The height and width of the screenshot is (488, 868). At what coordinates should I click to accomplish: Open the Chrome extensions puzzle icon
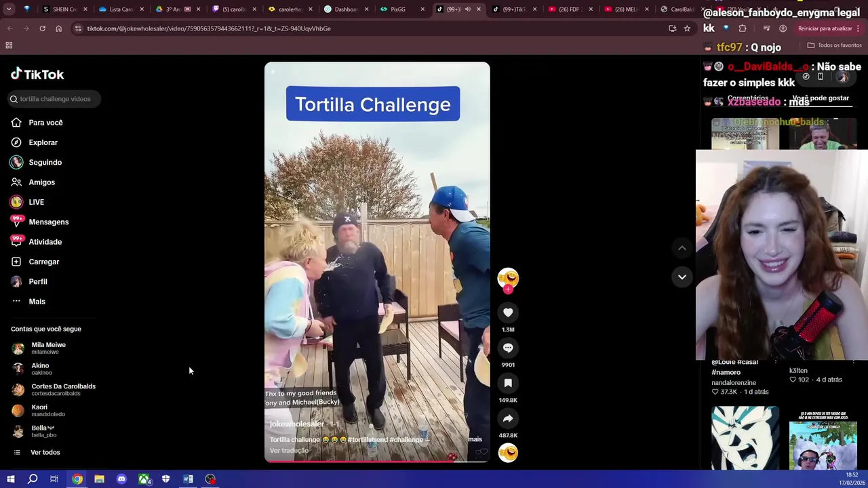point(743,28)
